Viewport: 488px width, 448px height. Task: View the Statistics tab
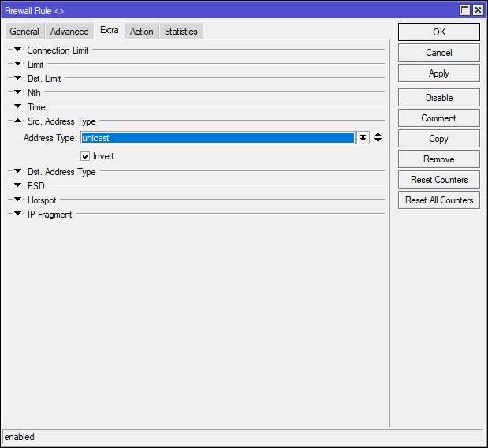coord(181,31)
